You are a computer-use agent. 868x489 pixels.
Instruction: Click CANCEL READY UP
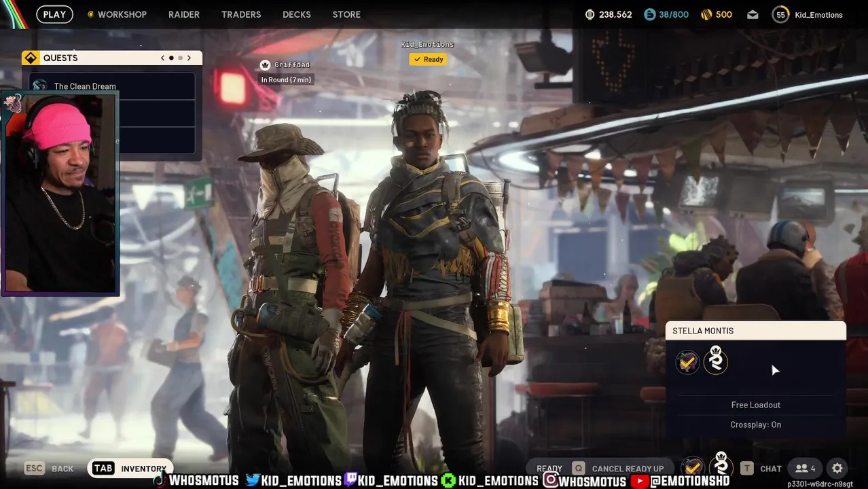click(628, 469)
